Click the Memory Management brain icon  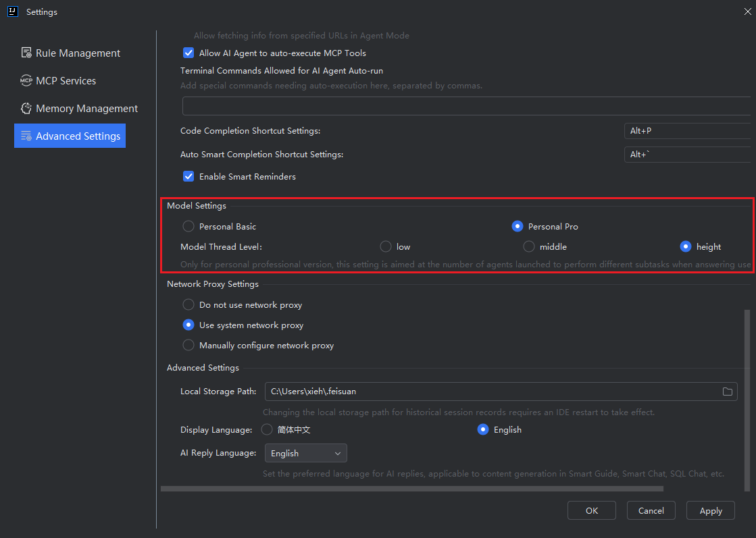tap(26, 109)
